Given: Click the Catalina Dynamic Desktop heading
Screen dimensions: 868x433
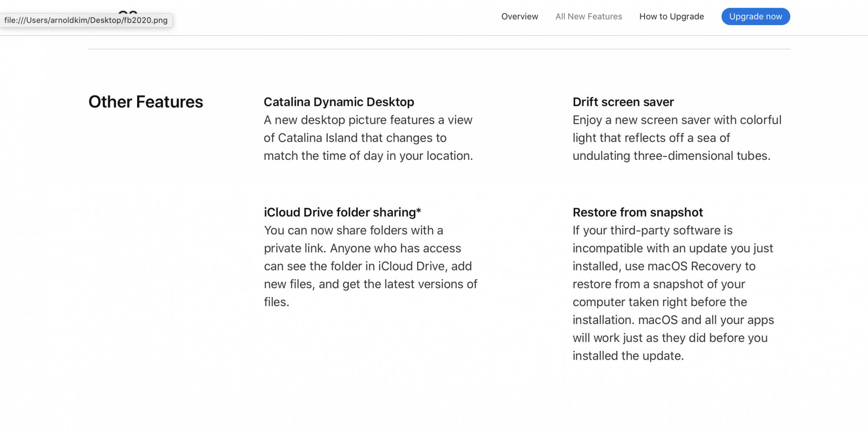Looking at the screenshot, I should coord(339,102).
